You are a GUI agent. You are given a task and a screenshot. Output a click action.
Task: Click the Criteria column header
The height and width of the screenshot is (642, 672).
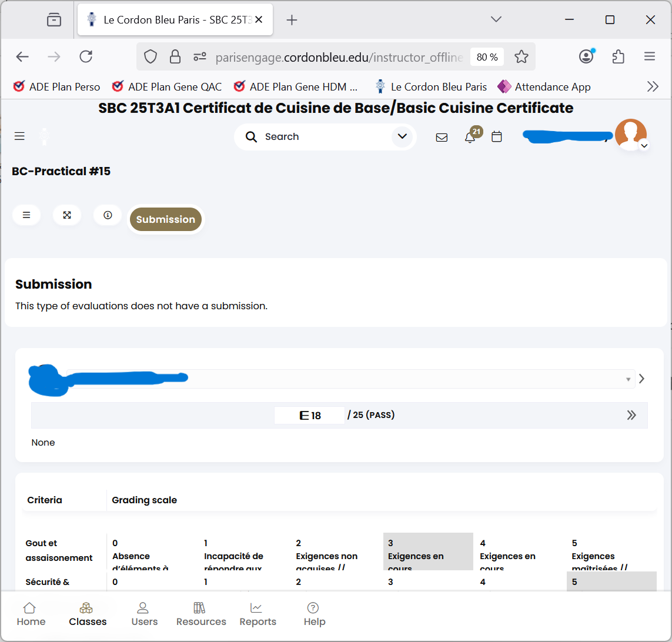tap(45, 500)
